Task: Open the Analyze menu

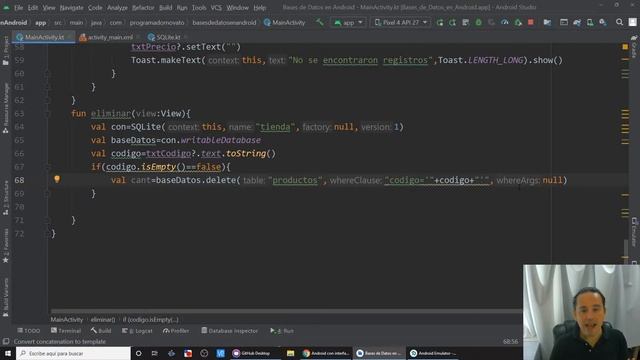Action: [x=118, y=7]
